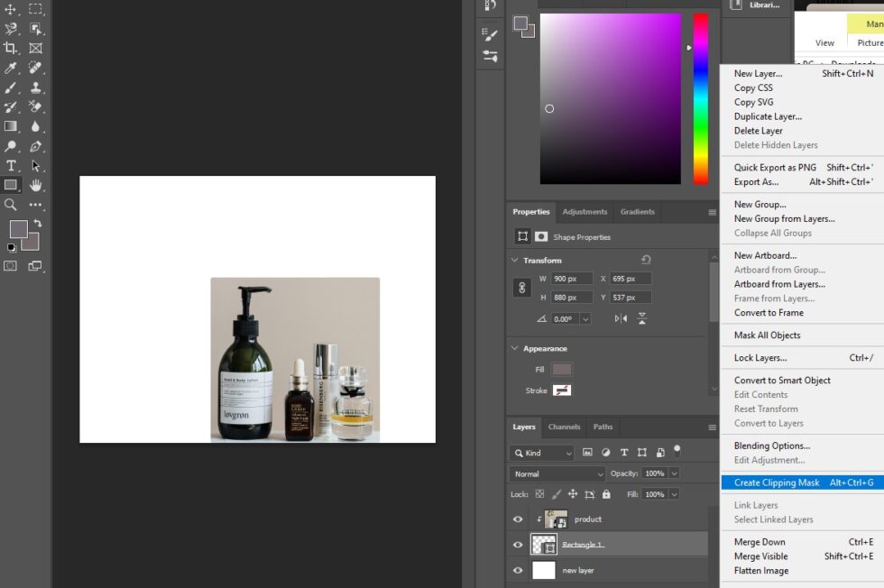This screenshot has width=884, height=588.
Task: Click Convert to Smart Object
Action: [782, 380]
